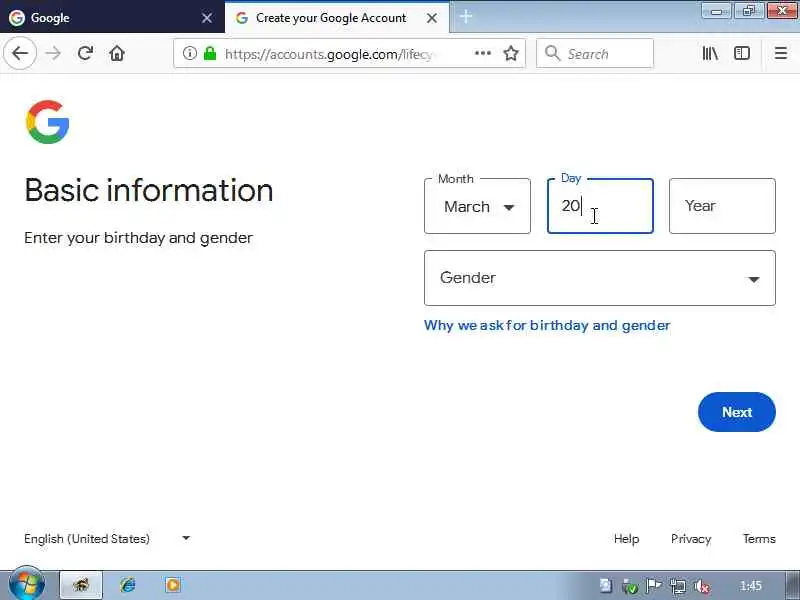Viewport: 800px width, 600px height.
Task: Open the page actions three-dots menu
Action: click(x=483, y=53)
